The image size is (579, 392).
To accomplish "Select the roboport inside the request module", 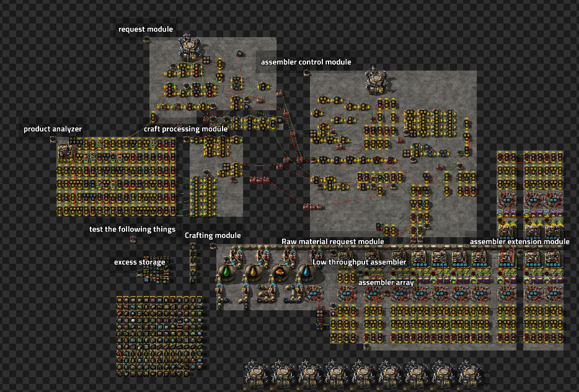I will click(190, 48).
